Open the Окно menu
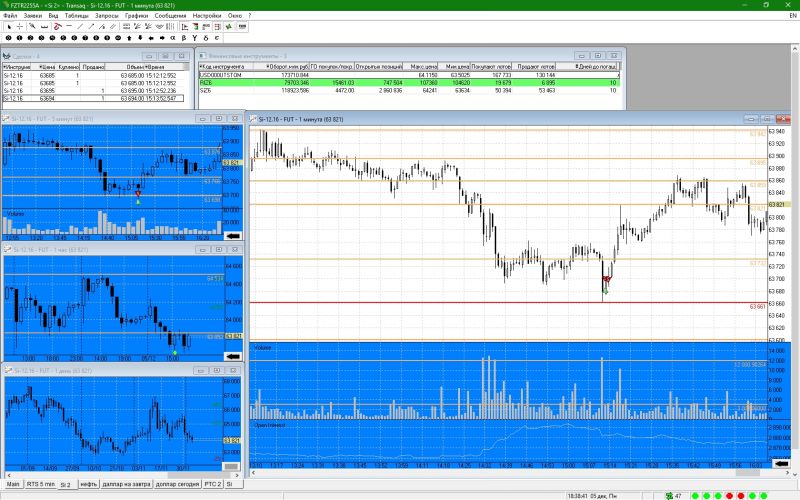 coord(235,15)
